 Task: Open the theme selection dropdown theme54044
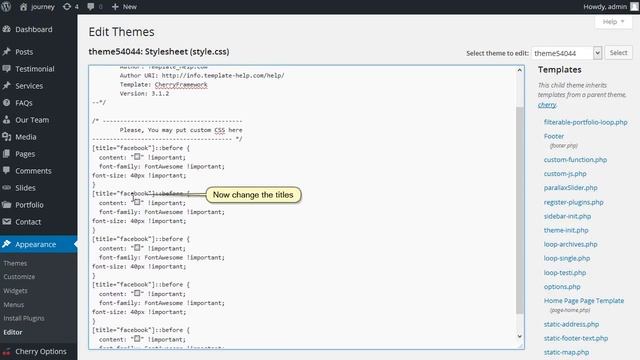coord(567,53)
